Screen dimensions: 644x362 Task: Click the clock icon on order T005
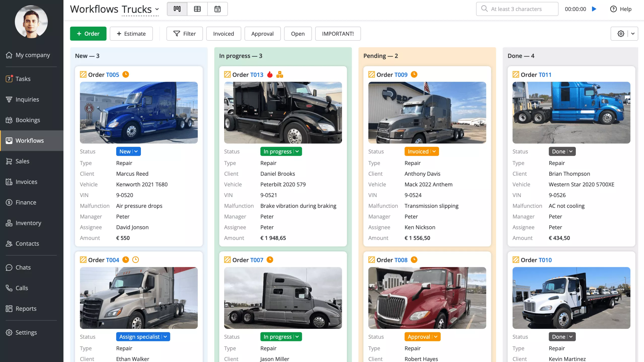coord(126,74)
